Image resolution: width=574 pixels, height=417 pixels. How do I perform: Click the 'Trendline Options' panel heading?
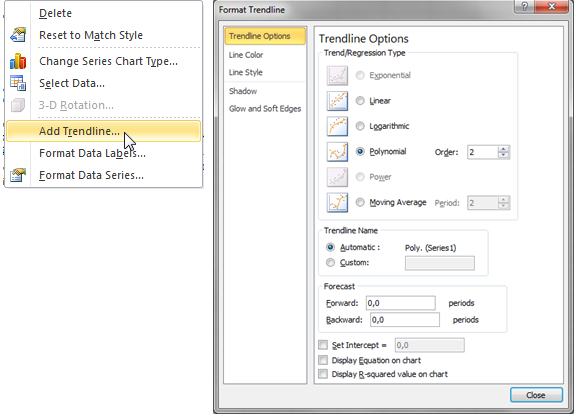[x=364, y=39]
